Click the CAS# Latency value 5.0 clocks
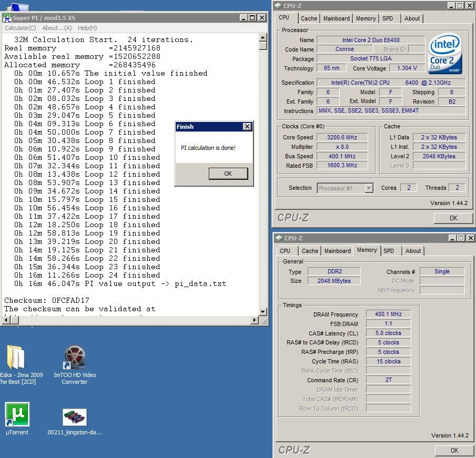 click(x=388, y=333)
